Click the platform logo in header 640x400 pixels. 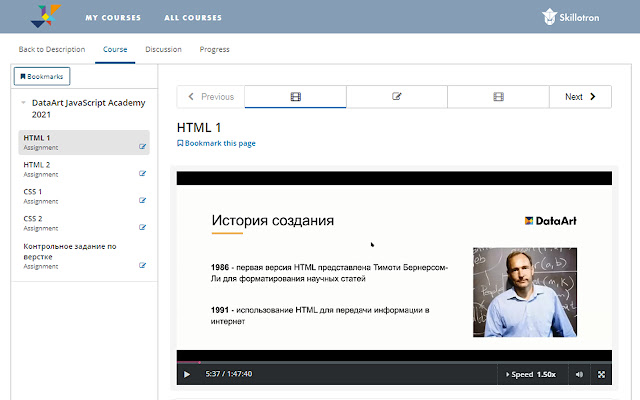point(45,15)
